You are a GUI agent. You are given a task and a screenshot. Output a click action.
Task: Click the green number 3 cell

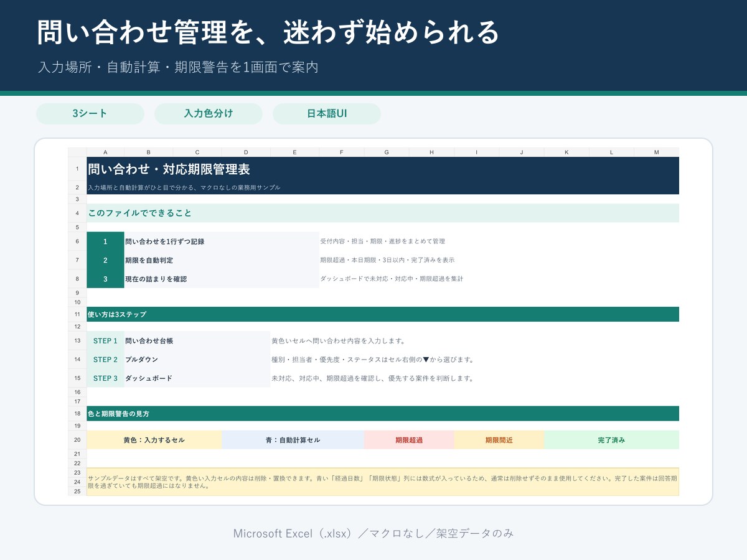(x=105, y=279)
